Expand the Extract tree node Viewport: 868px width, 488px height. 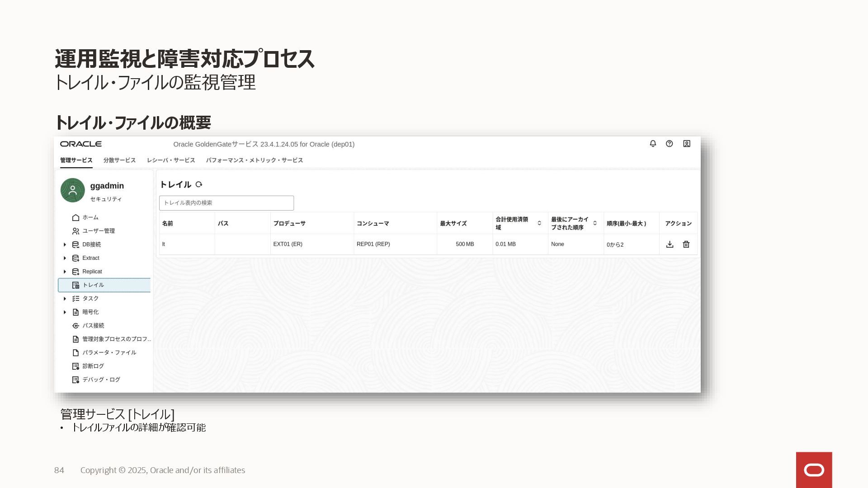pyautogui.click(x=65, y=258)
